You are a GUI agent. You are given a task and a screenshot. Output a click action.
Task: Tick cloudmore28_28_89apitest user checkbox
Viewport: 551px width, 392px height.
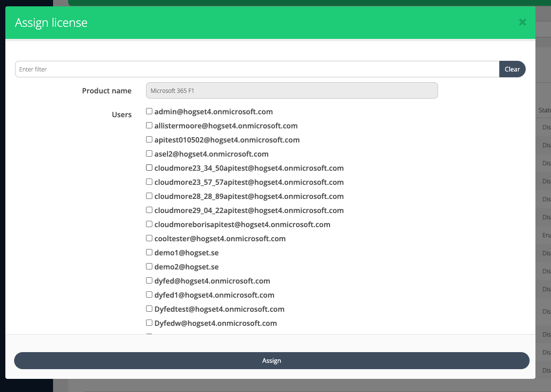point(149,196)
